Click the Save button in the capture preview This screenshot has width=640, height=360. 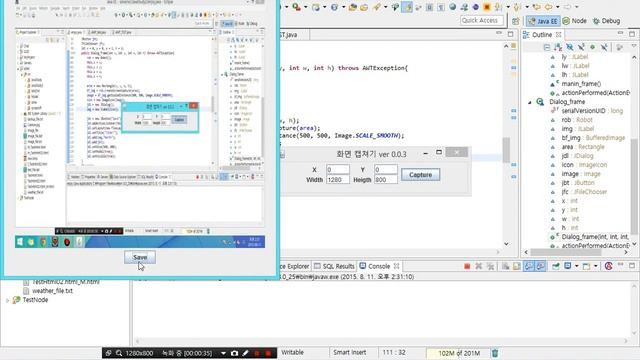pos(140,257)
